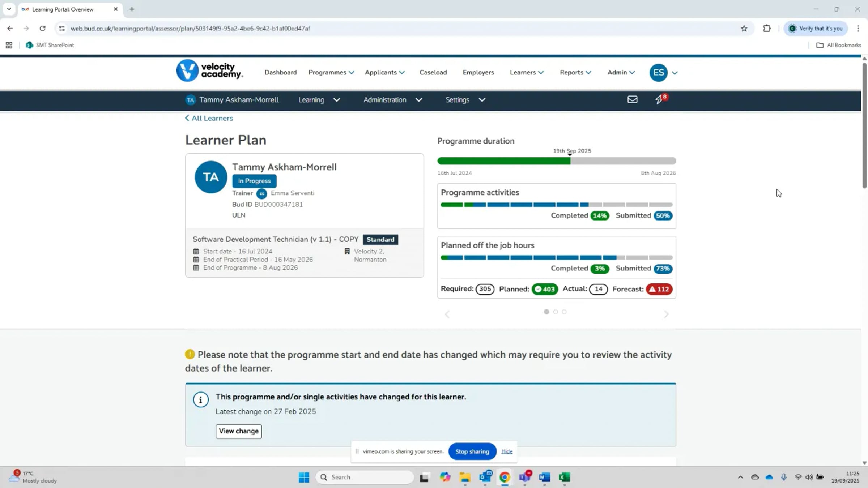
Task: Click the All Learners back link
Action: pyautogui.click(x=209, y=118)
